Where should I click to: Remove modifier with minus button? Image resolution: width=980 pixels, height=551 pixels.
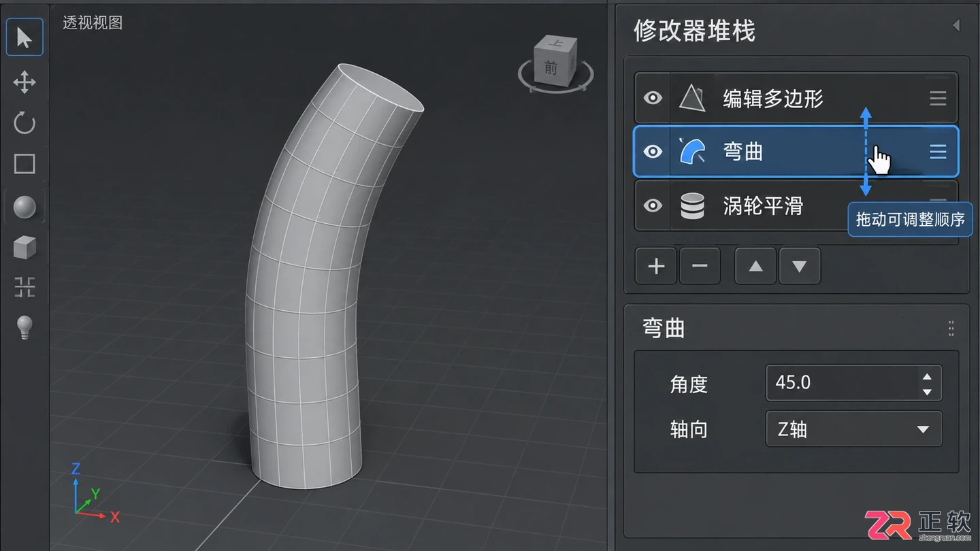pos(700,265)
